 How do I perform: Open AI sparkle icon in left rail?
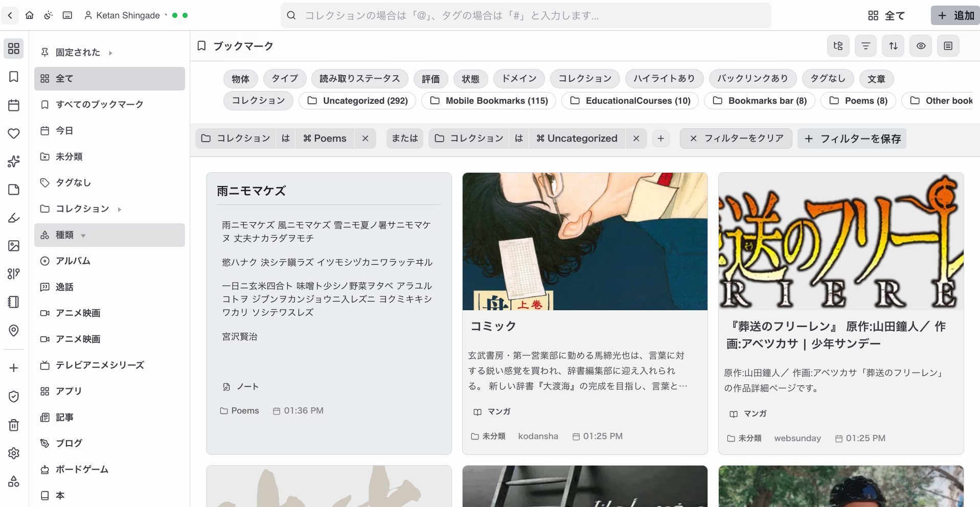(14, 162)
